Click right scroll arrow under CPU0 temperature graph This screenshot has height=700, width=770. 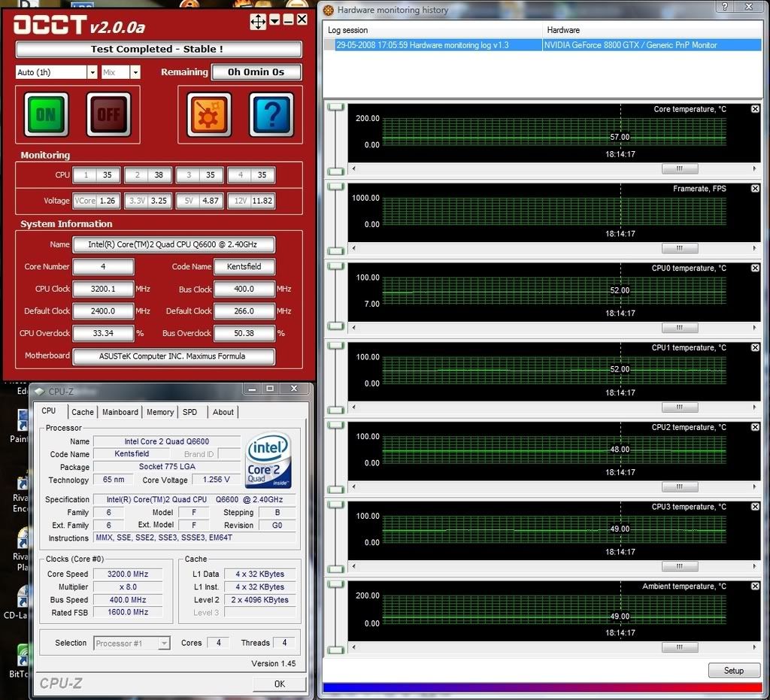[x=755, y=327]
